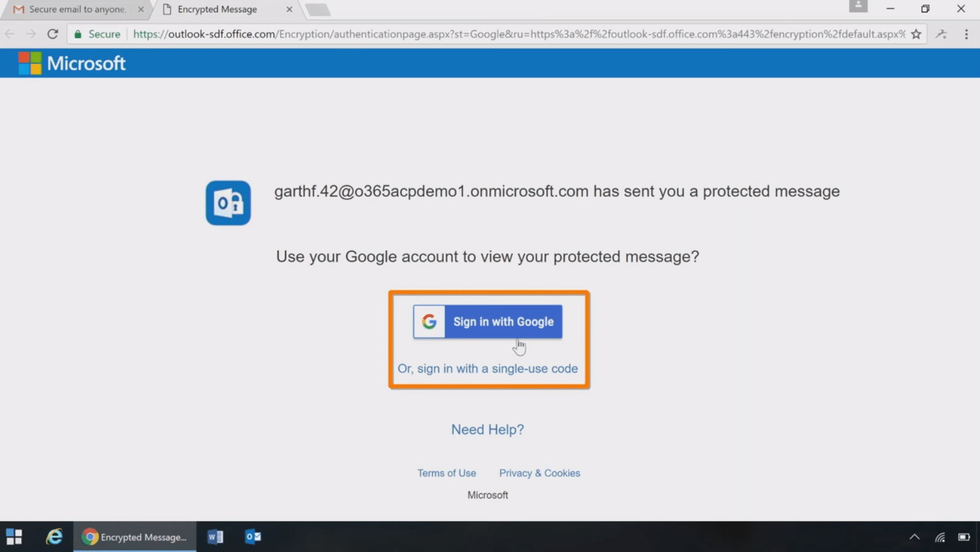Click the Microsoft logo in the header
Screen dimensions: 980x552
(x=72, y=63)
